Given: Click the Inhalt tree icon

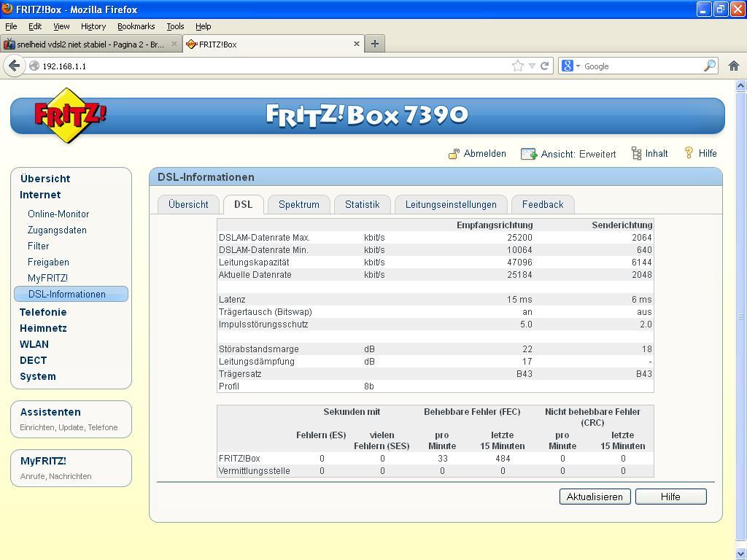Looking at the screenshot, I should (636, 153).
